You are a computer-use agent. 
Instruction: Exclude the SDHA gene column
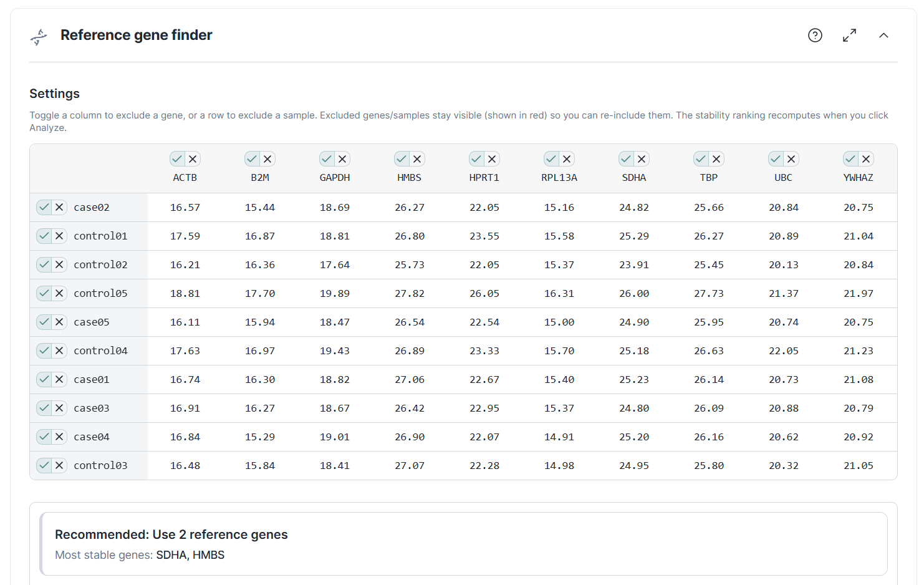pos(642,159)
